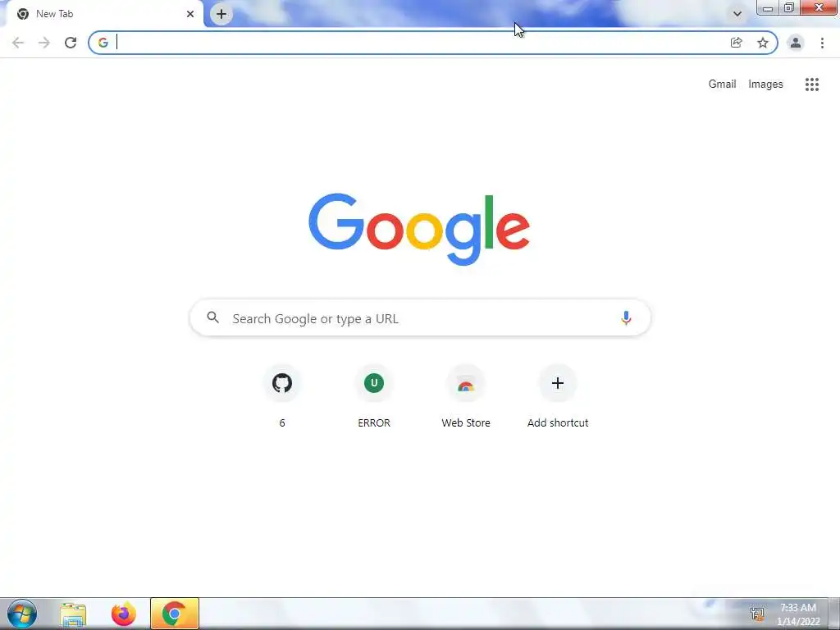
Task: Launch Firefox from the taskbar
Action: tap(124, 614)
